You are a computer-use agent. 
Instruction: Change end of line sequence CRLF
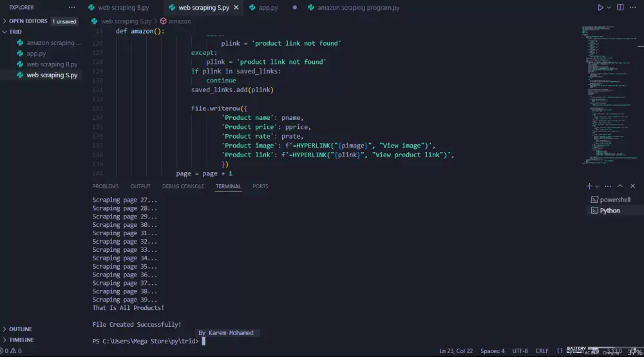[542, 351]
